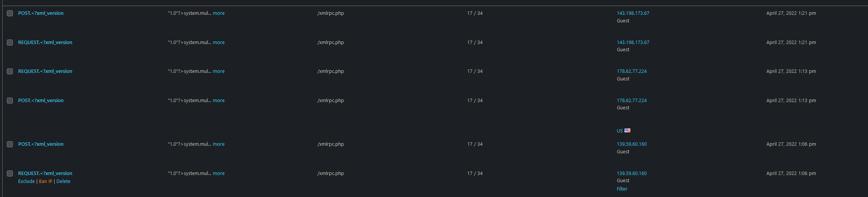
Task: Click the Filter link under 139.59.60.160
Action: tap(622, 189)
